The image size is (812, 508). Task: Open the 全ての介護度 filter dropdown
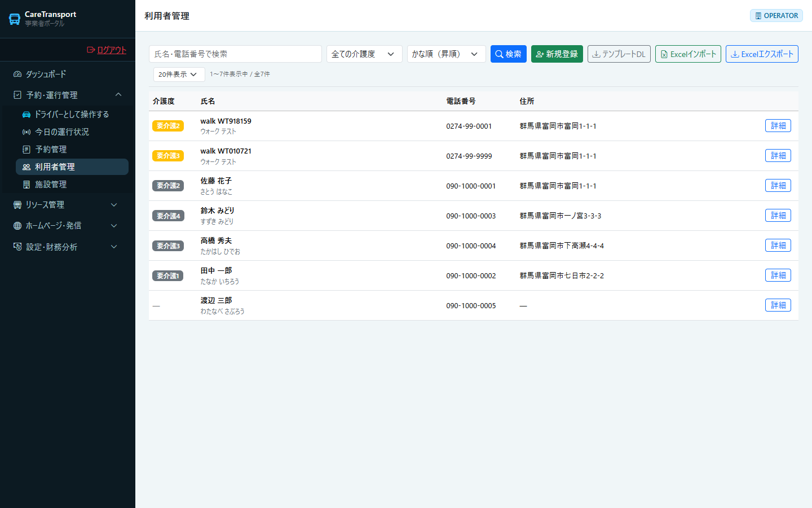(364, 54)
